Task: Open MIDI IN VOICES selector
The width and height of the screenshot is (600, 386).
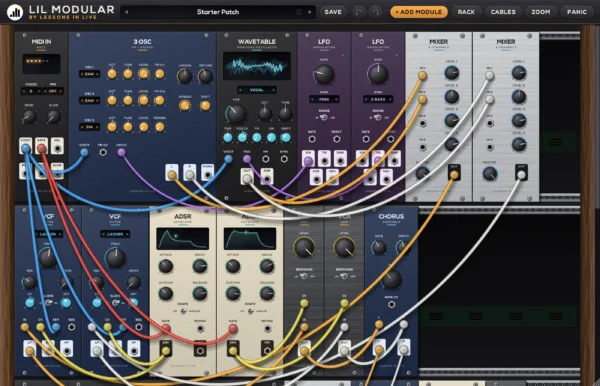Action: [x=31, y=91]
